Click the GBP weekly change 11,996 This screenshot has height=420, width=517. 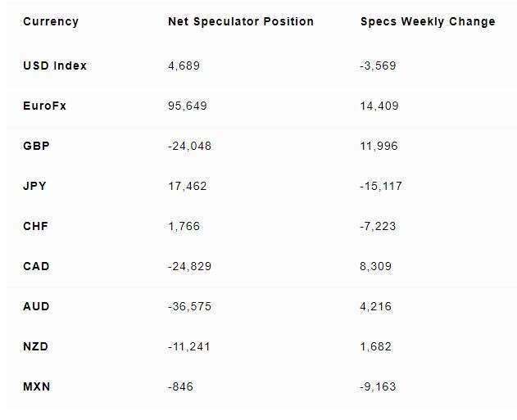(x=379, y=146)
